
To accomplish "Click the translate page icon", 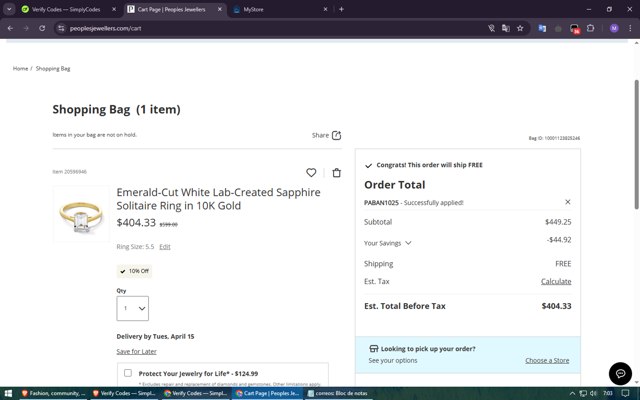I will (506, 28).
